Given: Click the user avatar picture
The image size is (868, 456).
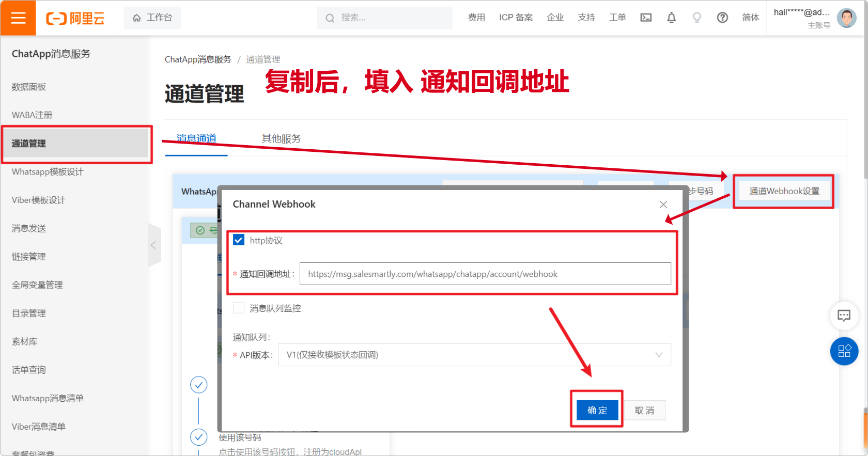Looking at the screenshot, I should tap(846, 18).
